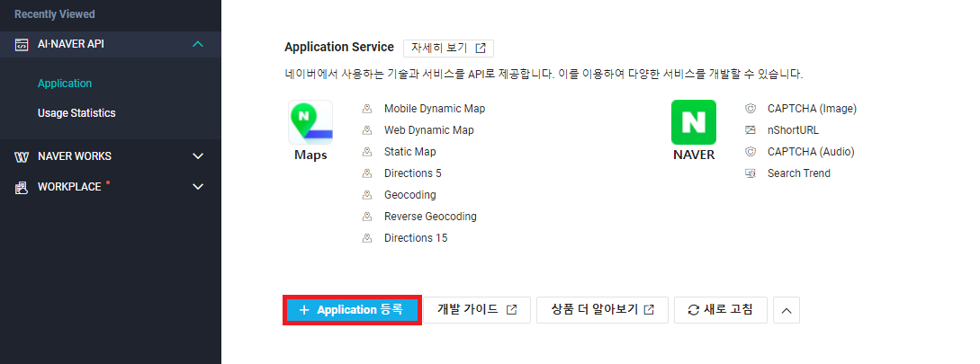Select AI·NAVER API in the sidebar

click(x=111, y=44)
